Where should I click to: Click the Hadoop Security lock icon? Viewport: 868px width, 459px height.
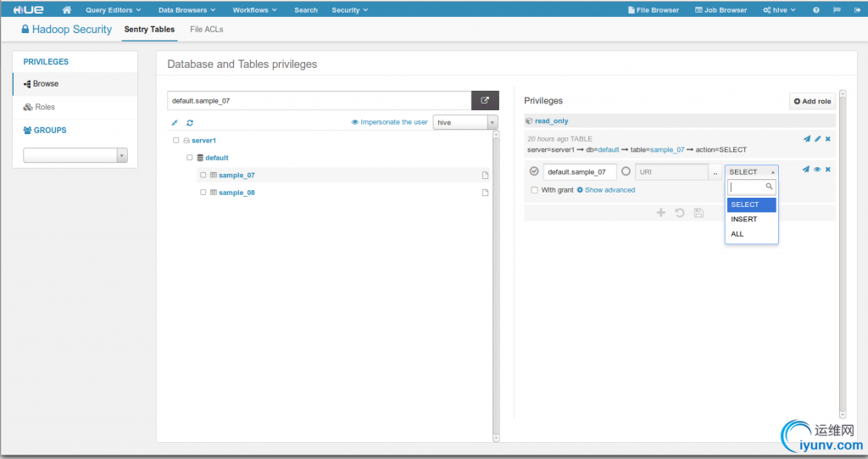(x=25, y=29)
